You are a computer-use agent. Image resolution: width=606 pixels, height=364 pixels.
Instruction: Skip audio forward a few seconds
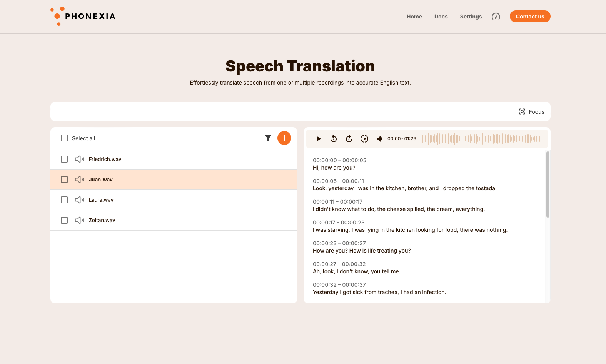(349, 139)
